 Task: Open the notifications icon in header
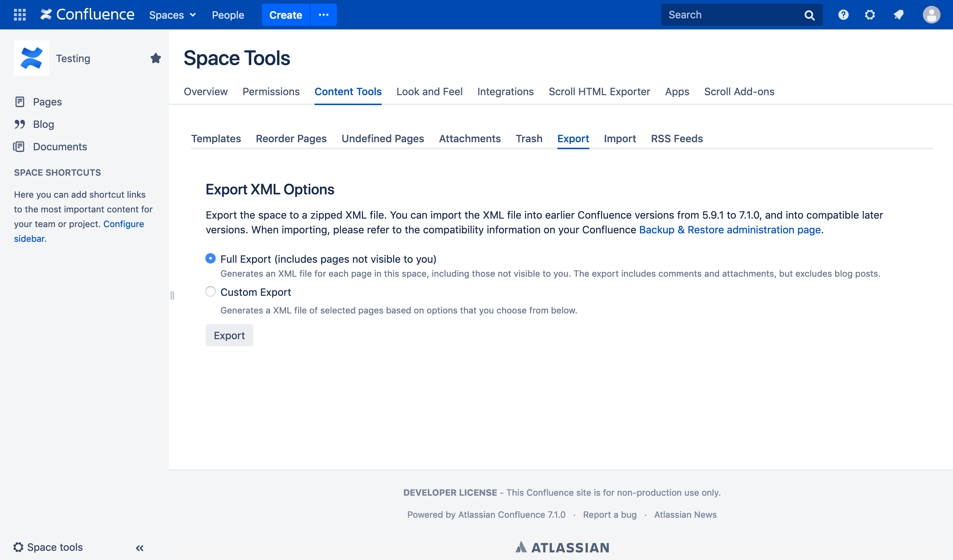coord(899,15)
